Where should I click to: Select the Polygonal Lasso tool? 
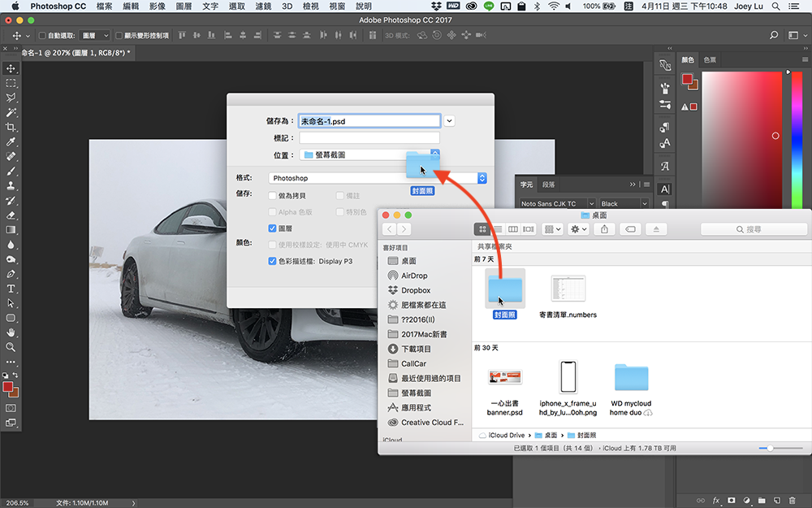[11, 98]
